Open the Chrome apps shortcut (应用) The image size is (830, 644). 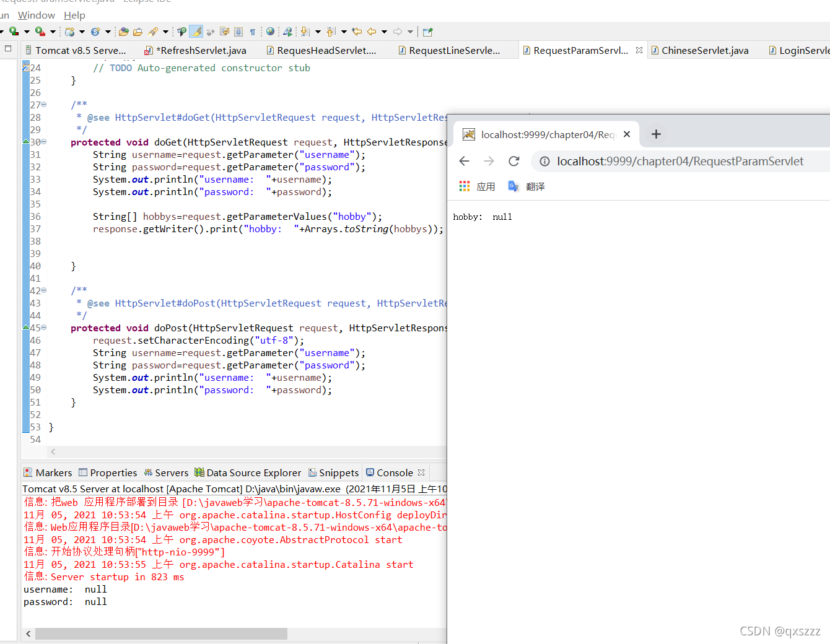point(477,186)
